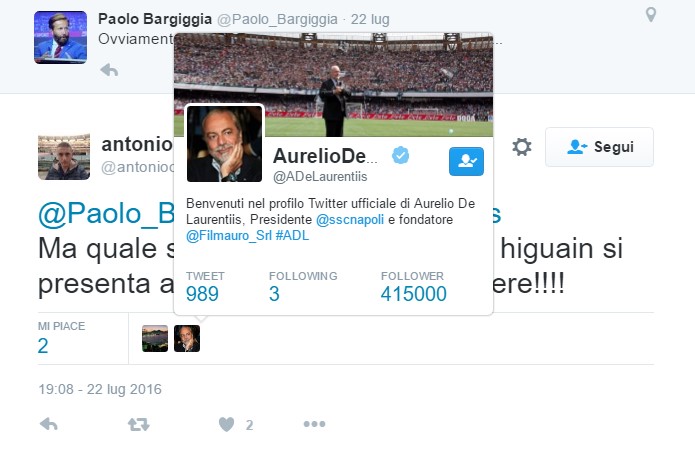The width and height of the screenshot is (695, 451).
Task: Open the gear settings menu beside Segui
Action: click(522, 147)
